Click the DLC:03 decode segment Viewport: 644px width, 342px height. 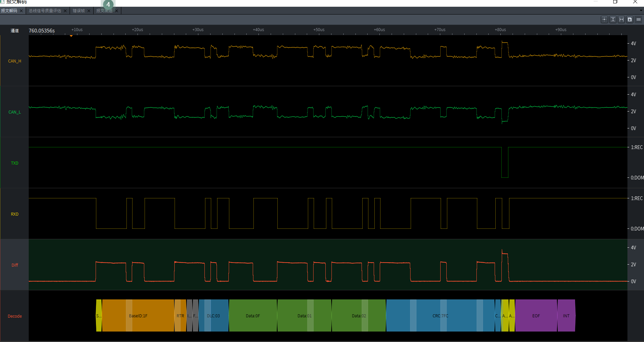214,316
